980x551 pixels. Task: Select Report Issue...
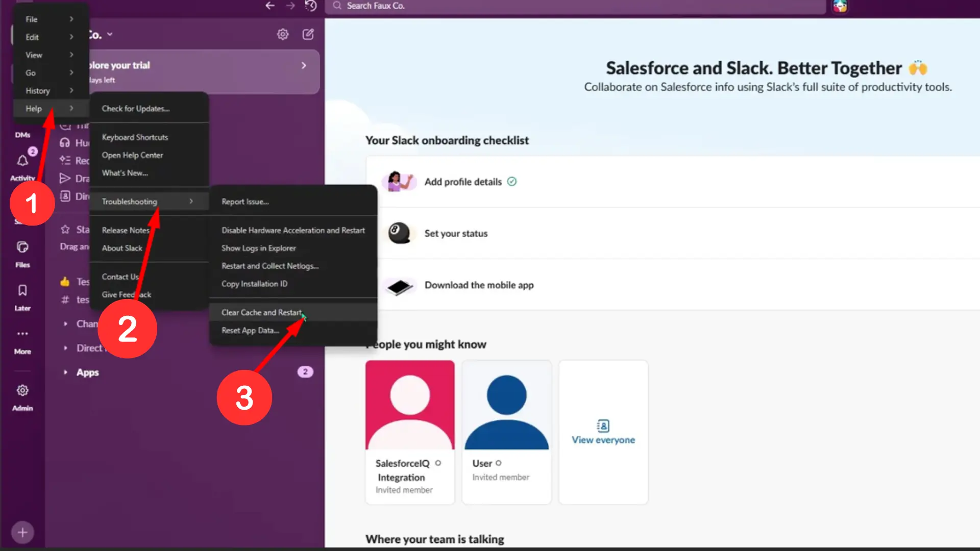point(293,201)
